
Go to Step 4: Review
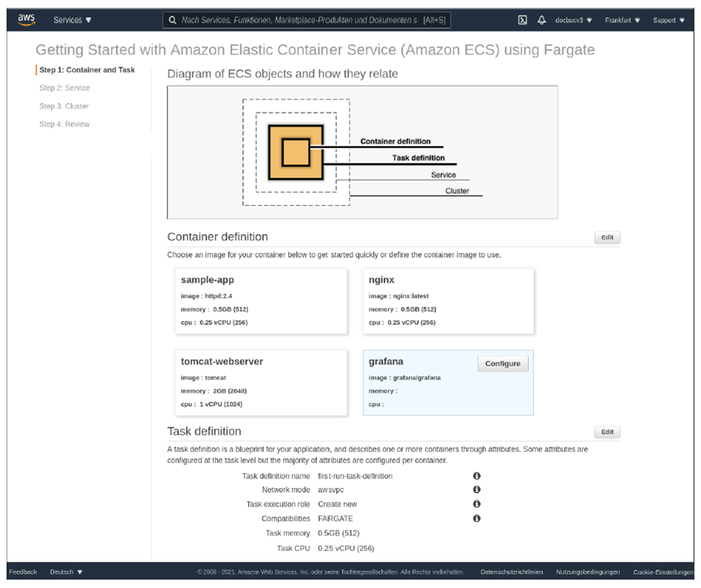(65, 124)
